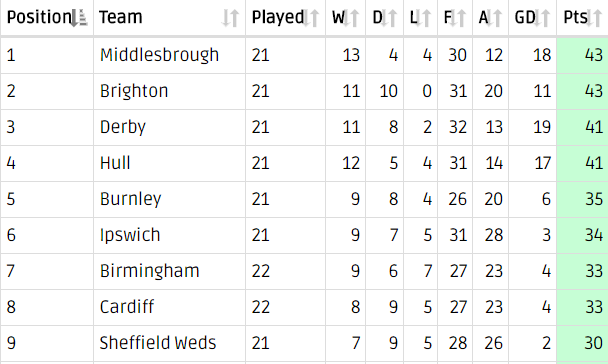
Task: Select the Burnley row
Action: 304,199
